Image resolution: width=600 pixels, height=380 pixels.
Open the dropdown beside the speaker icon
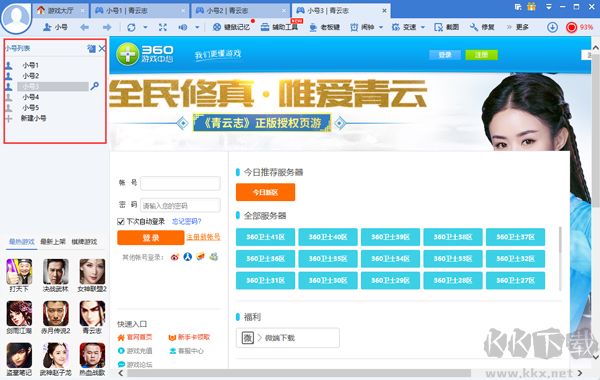click(197, 27)
